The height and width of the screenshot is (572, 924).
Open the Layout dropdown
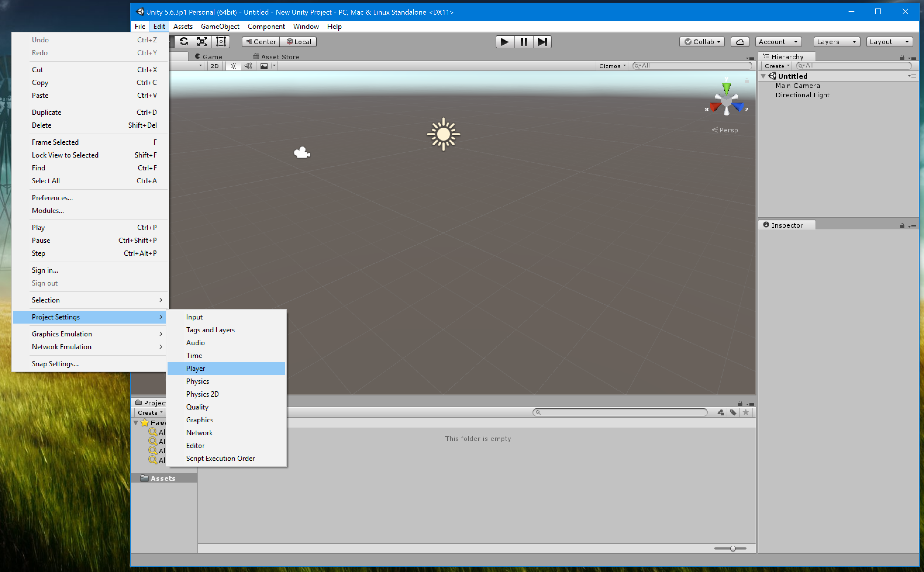[889, 42]
